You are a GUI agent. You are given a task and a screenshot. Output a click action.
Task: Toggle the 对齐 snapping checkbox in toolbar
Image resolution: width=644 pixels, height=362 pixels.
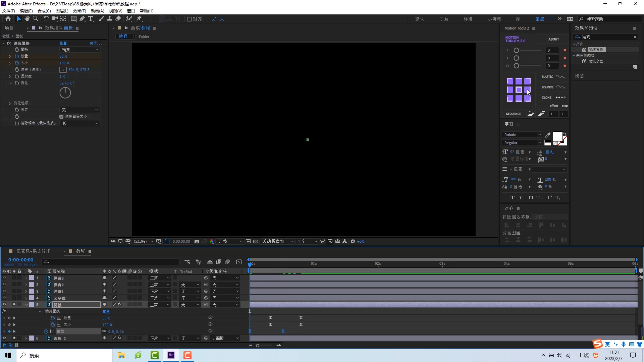[189, 19]
